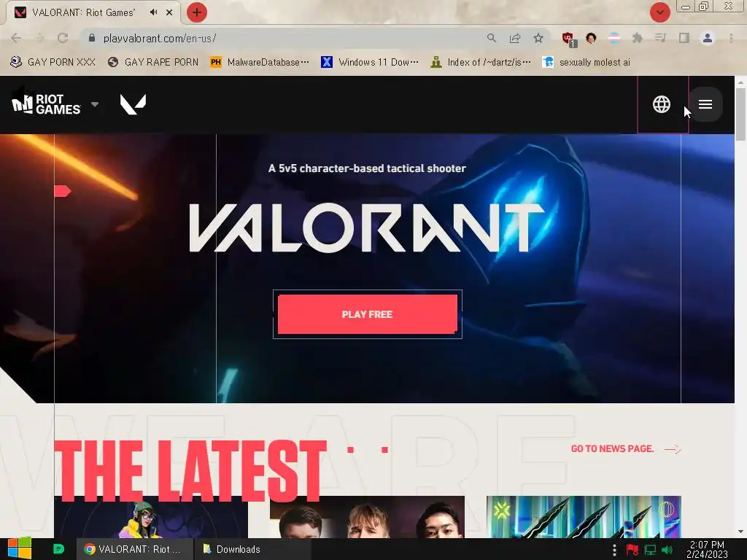This screenshot has height=560, width=747.
Task: Open the uBlock Origin extension icon
Action: pos(569,39)
